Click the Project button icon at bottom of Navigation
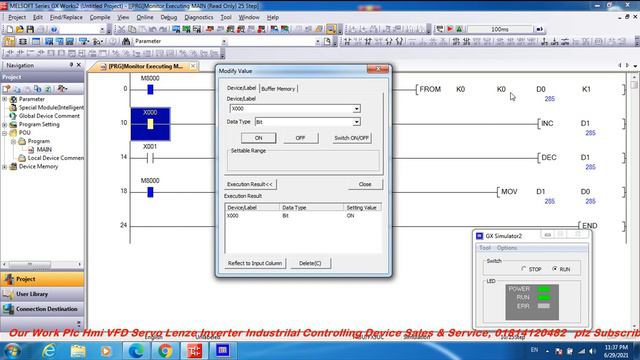 pos(9,279)
